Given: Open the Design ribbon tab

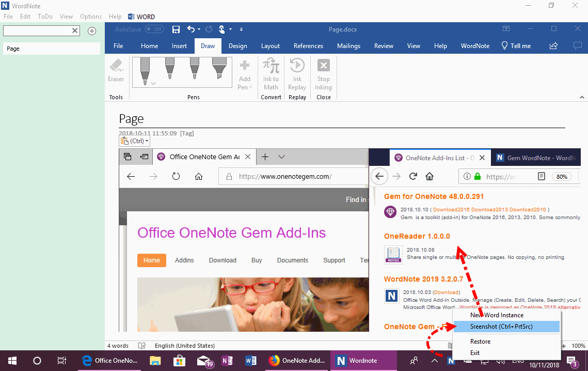Looking at the screenshot, I should [238, 46].
